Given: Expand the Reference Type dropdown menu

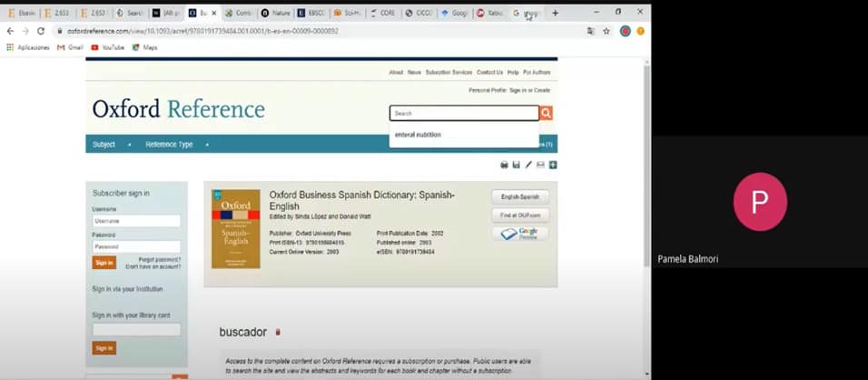Looking at the screenshot, I should (x=177, y=144).
